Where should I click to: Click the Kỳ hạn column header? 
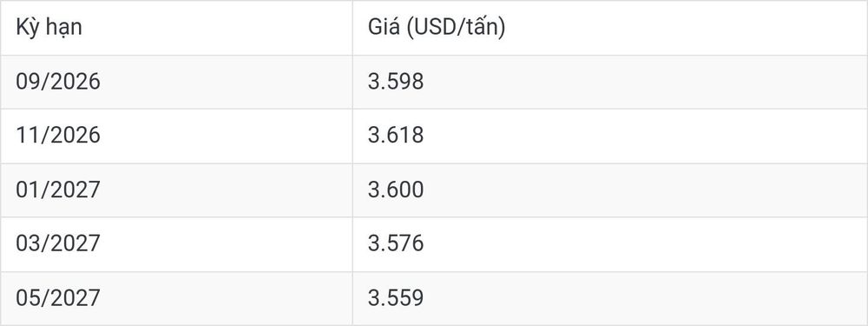(x=176, y=28)
